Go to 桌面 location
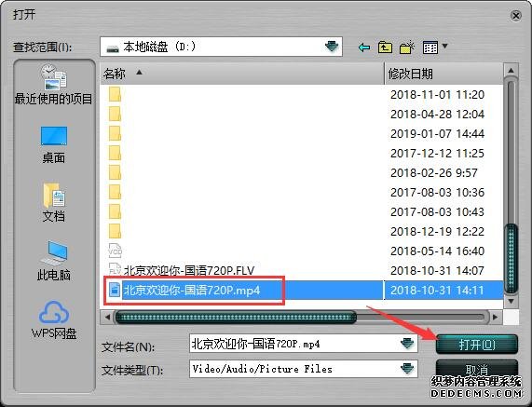This screenshot has height=407, width=532. (x=54, y=145)
